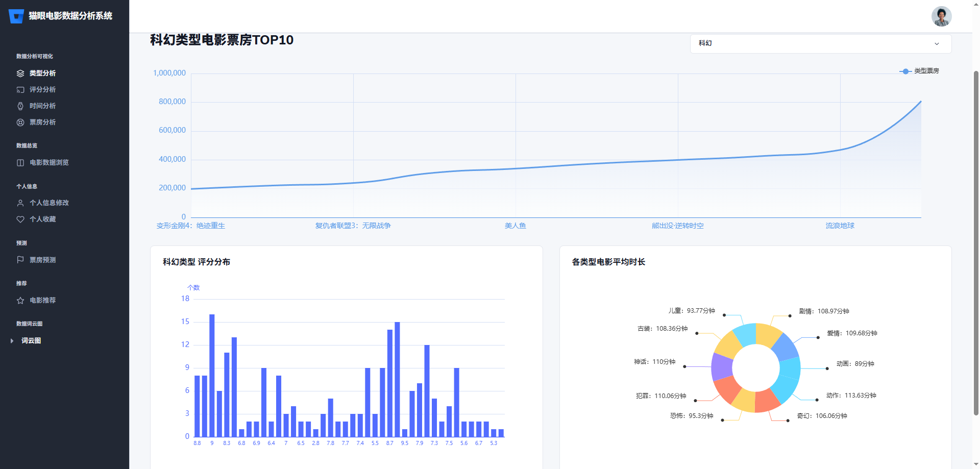Viewport: 980px width, 469px height.
Task: Click the watch icon beside 时间分析
Action: tap(20, 106)
